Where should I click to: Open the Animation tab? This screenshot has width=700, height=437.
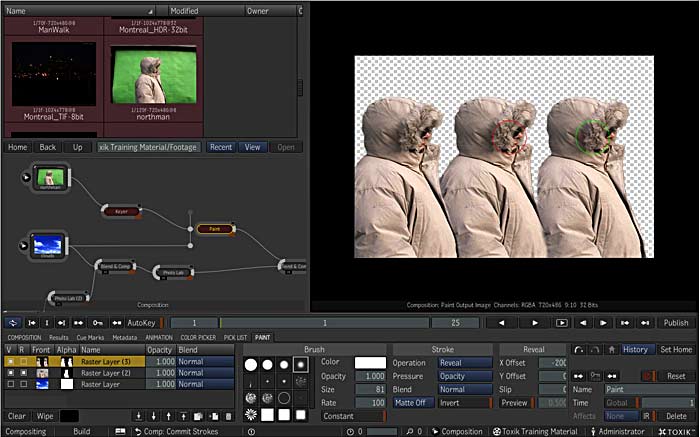pos(159,338)
